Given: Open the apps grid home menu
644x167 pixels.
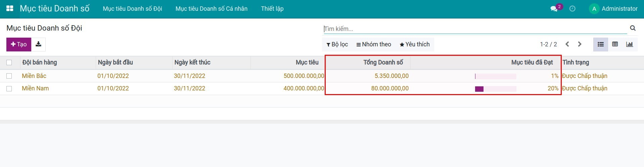Looking at the screenshot, I should [10, 9].
